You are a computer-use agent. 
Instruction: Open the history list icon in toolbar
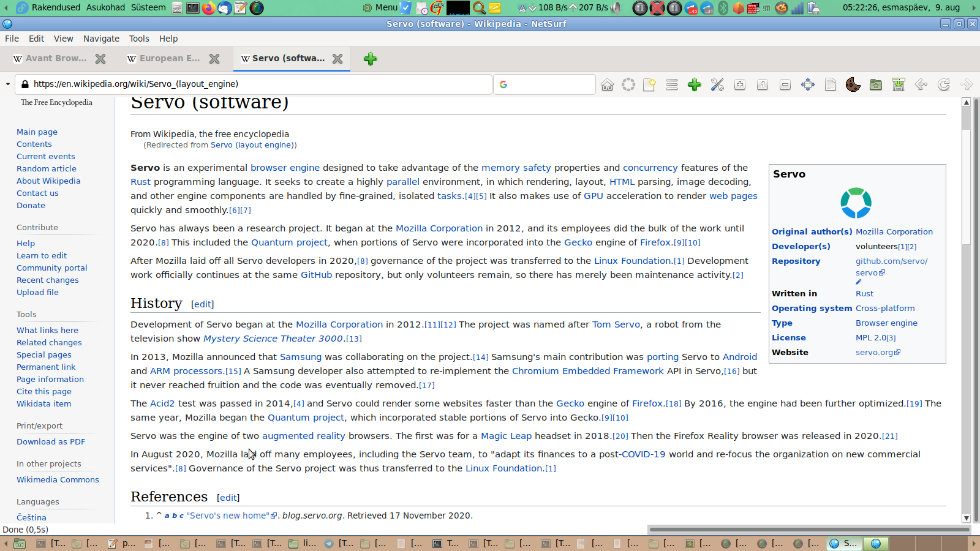pyautogui.click(x=672, y=84)
